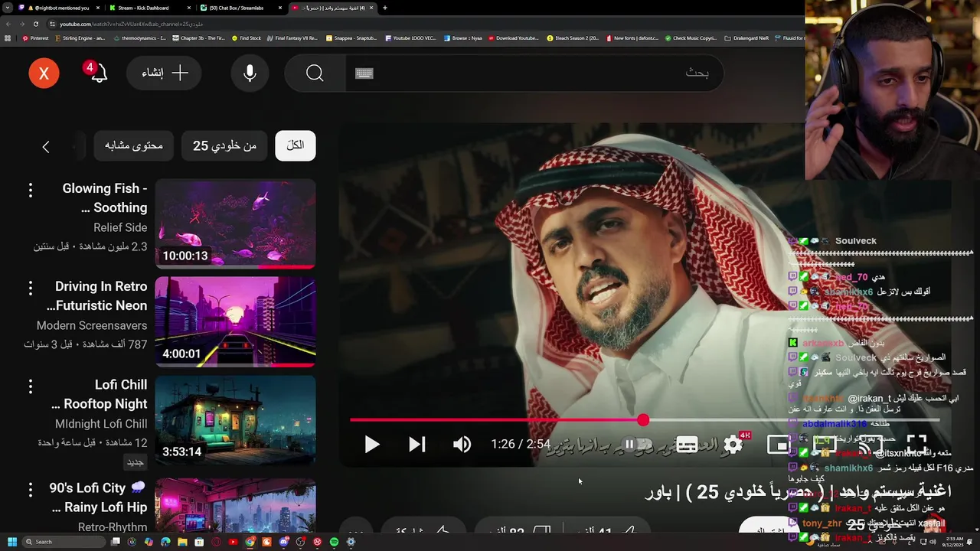Open the Glowing Fish - Soothing title link
This screenshot has width=980, height=551.
(105, 197)
